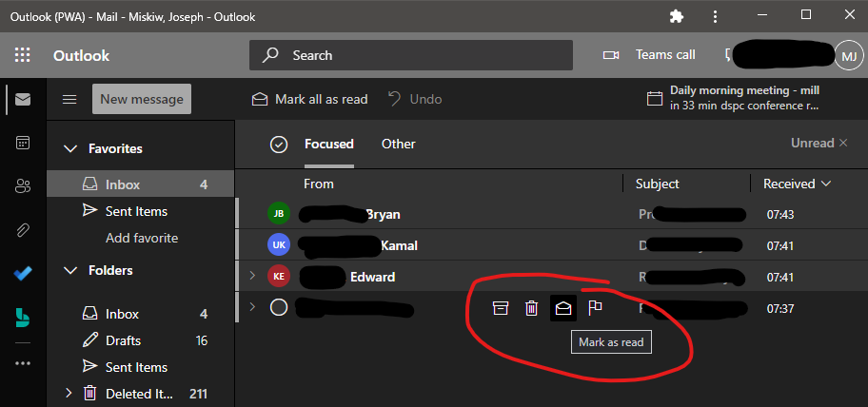Screen dimensions: 868x407
Task: Delete the hovered 07:37 message
Action: click(531, 308)
